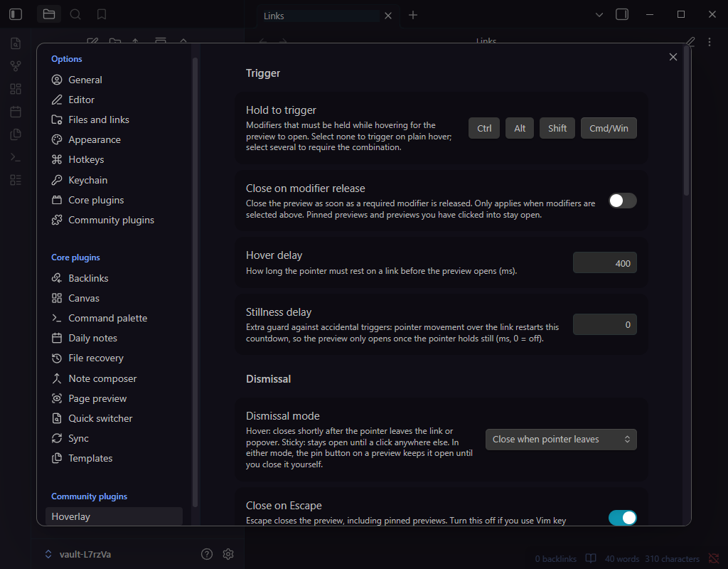This screenshot has height=569, width=728.
Task: Click 40 words in status bar
Action: click(x=622, y=559)
